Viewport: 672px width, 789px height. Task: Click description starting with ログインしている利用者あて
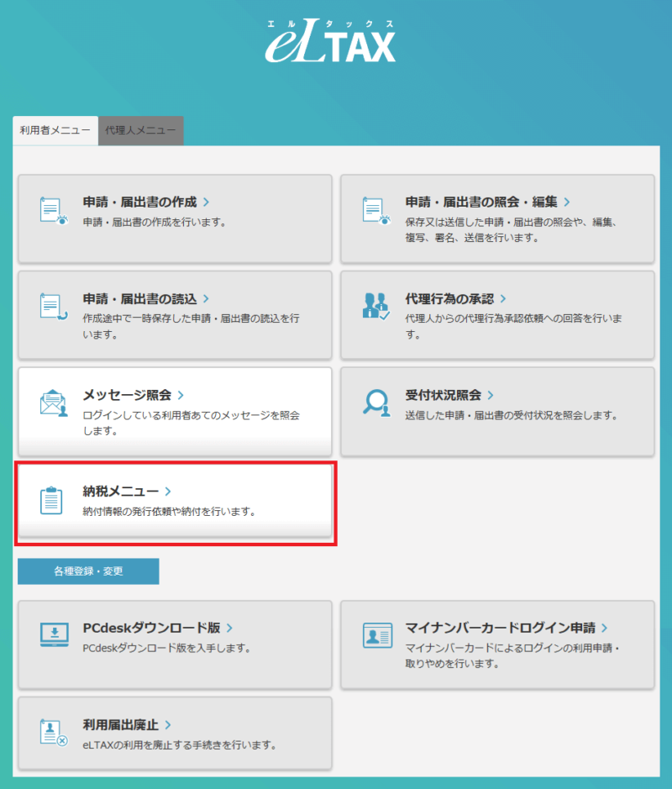[192, 423]
